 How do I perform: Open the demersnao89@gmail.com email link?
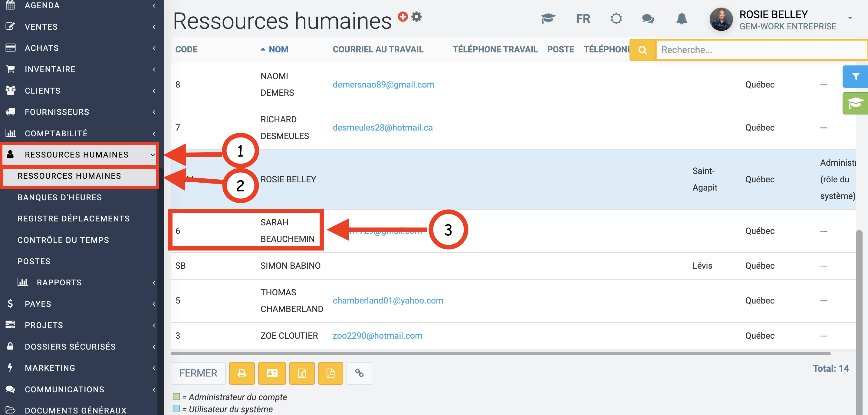click(x=383, y=84)
